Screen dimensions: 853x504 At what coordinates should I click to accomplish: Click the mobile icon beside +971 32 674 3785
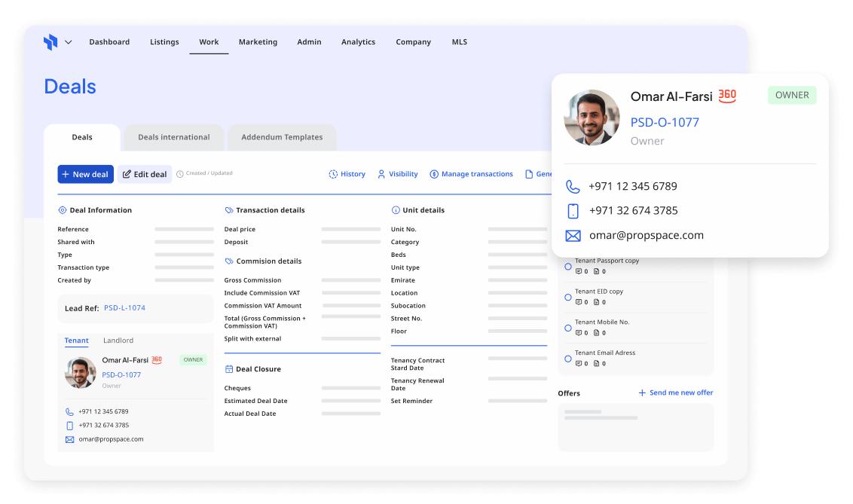(573, 210)
